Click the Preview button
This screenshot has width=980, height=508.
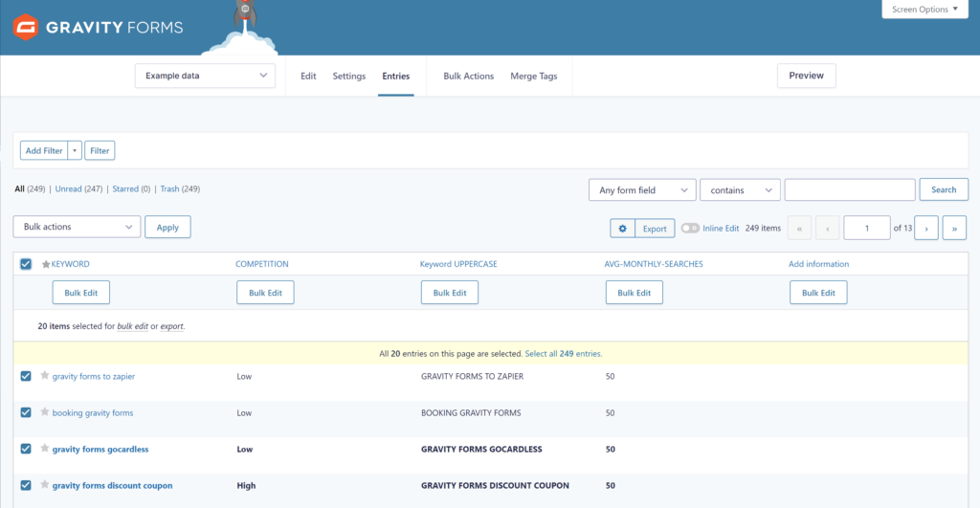pyautogui.click(x=806, y=76)
